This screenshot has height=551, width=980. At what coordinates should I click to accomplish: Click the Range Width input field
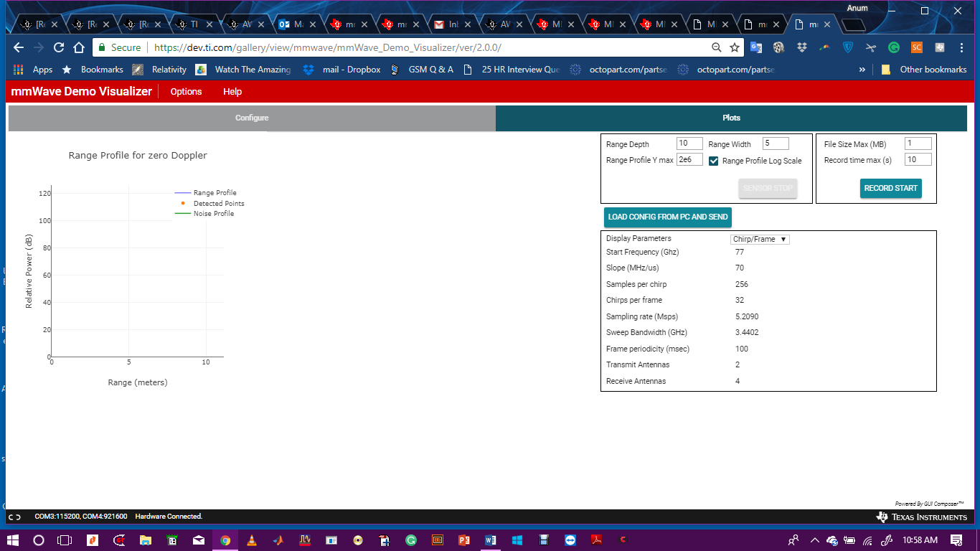tap(776, 143)
